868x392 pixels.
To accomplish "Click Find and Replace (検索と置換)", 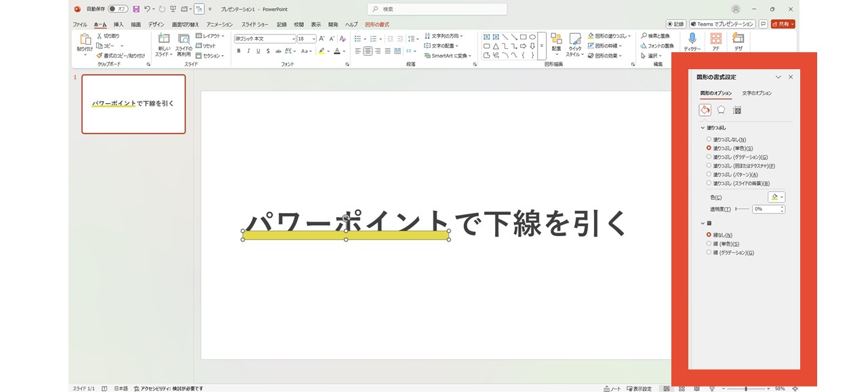I will click(x=655, y=36).
